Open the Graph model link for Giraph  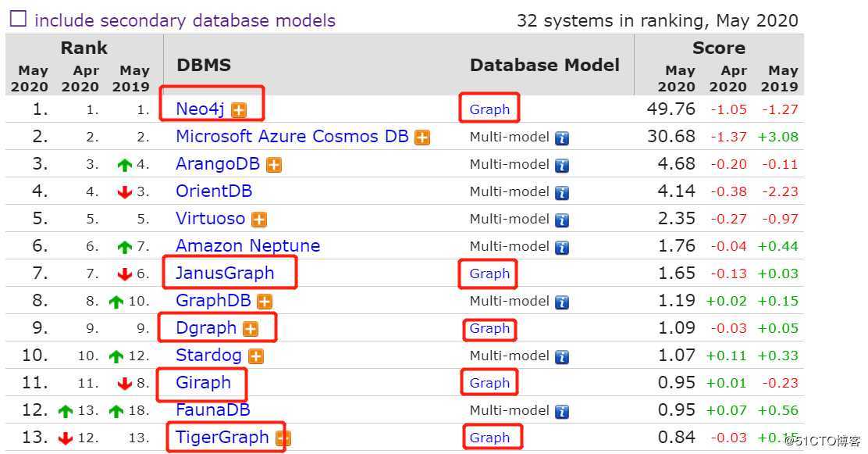(x=489, y=383)
